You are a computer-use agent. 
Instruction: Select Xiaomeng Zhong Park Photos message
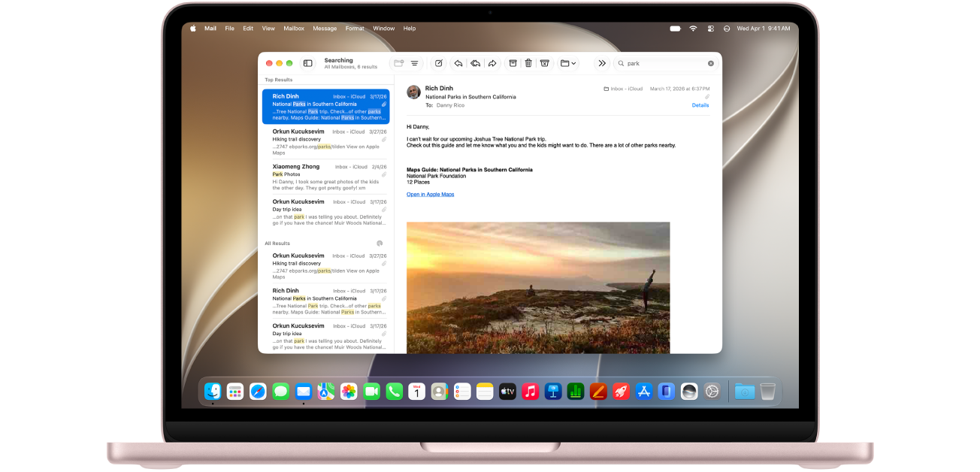326,177
